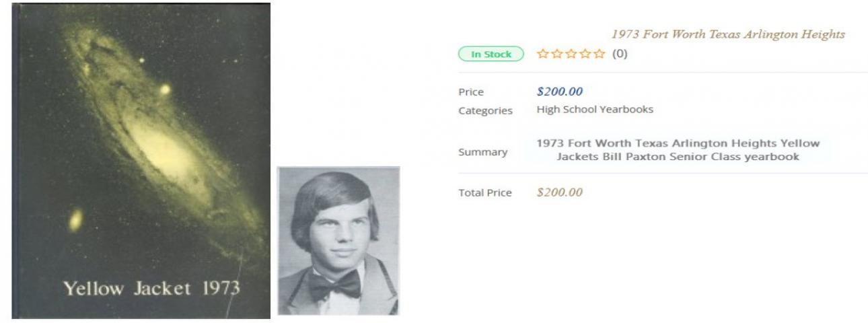The height and width of the screenshot is (323, 868).
Task: Open the High School Yearbooks category
Action: click(595, 110)
